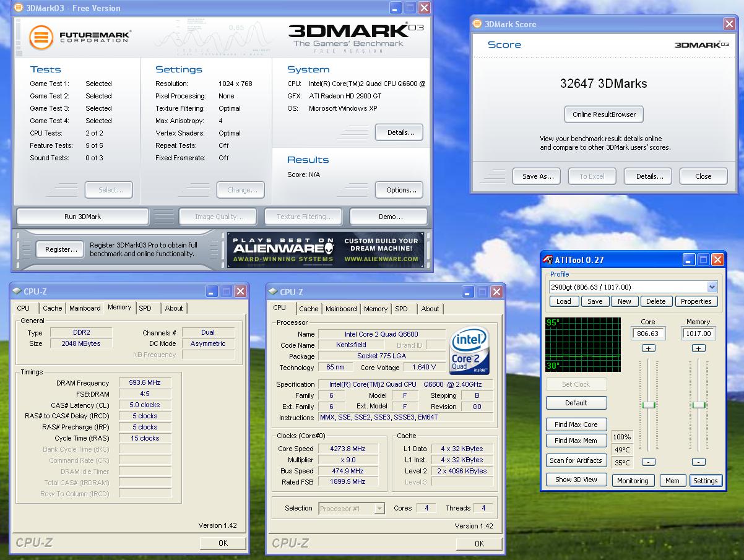Click OK in CPU tab CPU-Z window
Image resolution: width=744 pixels, height=560 pixels.
pyautogui.click(x=479, y=543)
